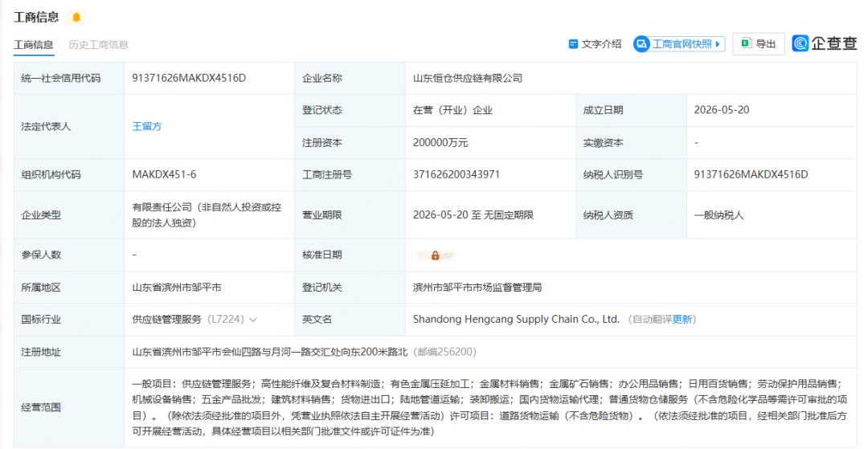This screenshot has height=449, width=868.
Task: Click the 参保人数 label cell
Action: click(68, 255)
